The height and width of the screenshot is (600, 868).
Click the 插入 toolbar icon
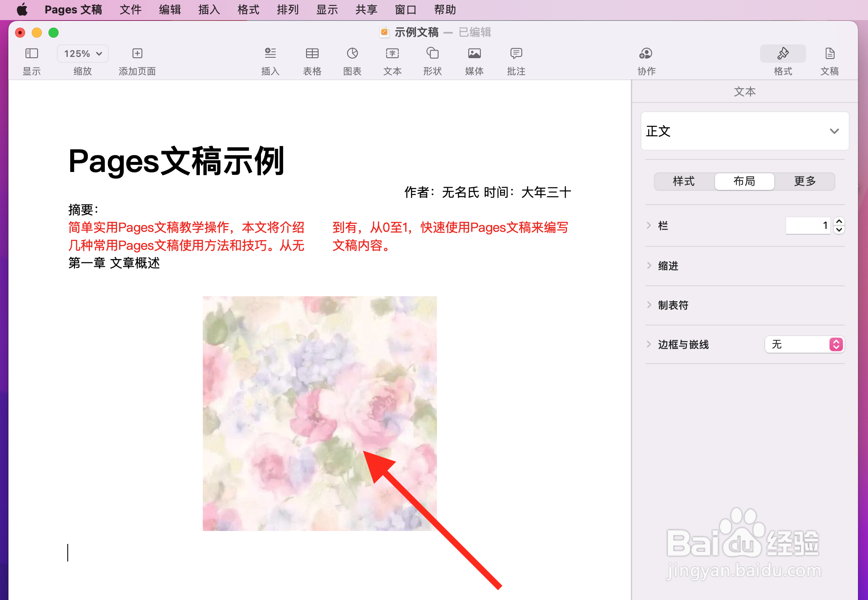[x=270, y=54]
